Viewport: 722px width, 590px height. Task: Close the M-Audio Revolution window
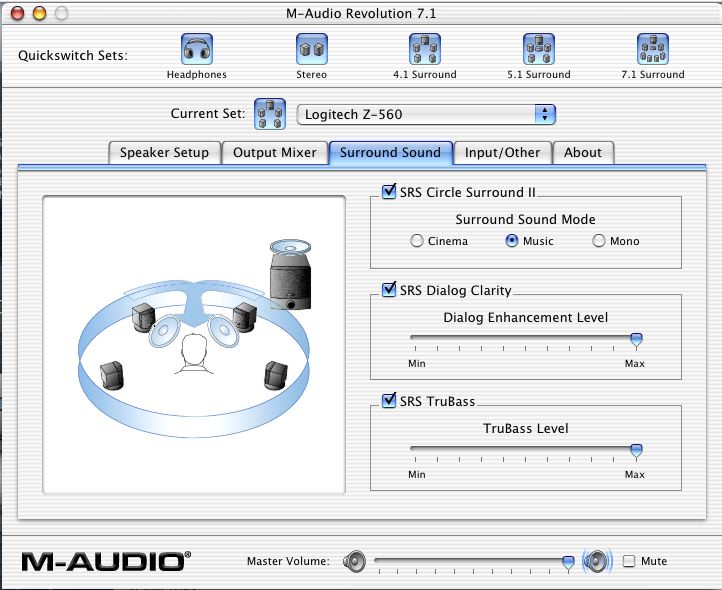(17, 13)
